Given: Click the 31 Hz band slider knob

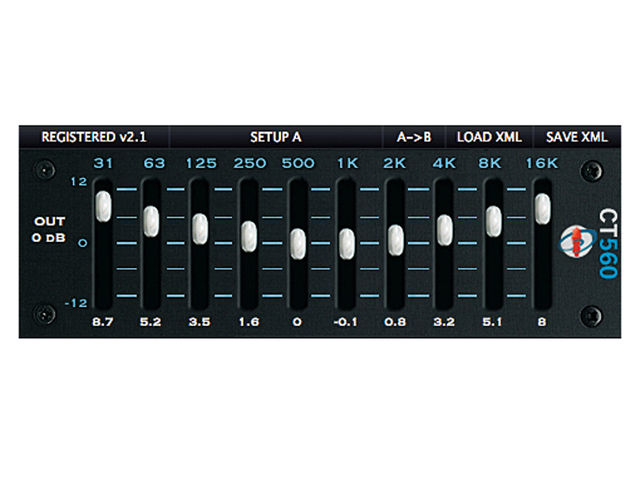Looking at the screenshot, I should (103, 207).
